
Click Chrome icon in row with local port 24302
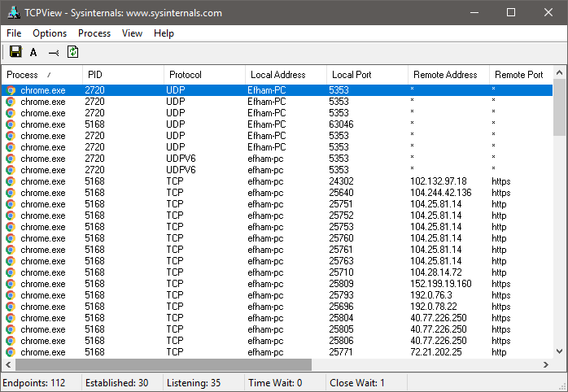point(11,181)
